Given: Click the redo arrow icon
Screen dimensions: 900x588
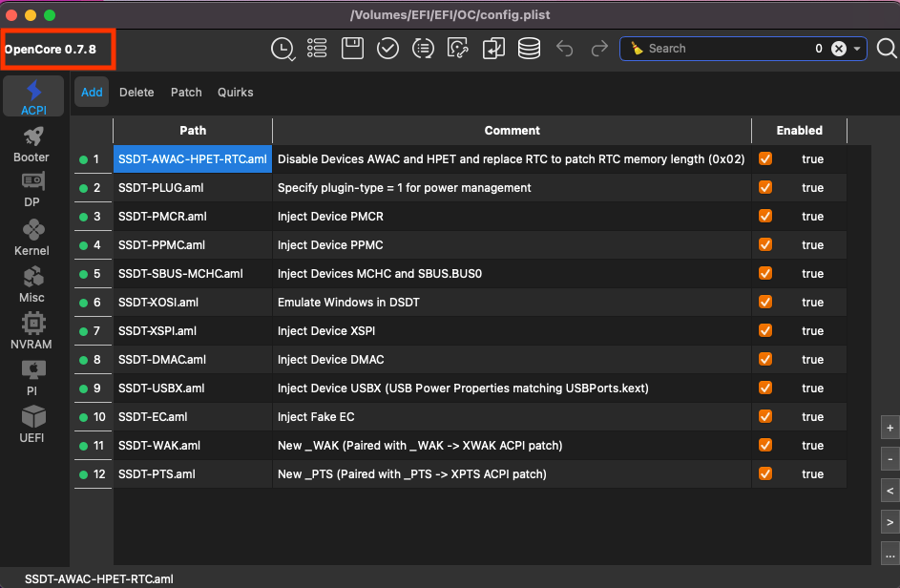Looking at the screenshot, I should [x=599, y=49].
